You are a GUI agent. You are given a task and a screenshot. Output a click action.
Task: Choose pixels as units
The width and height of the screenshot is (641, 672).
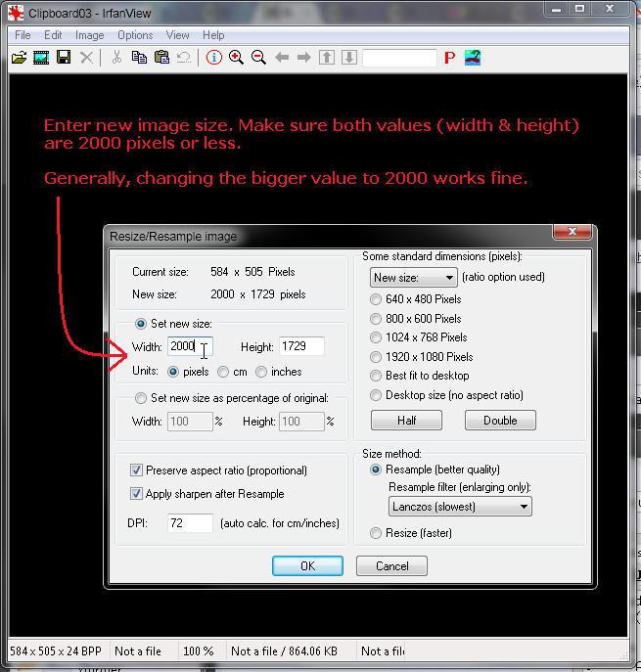(x=173, y=372)
